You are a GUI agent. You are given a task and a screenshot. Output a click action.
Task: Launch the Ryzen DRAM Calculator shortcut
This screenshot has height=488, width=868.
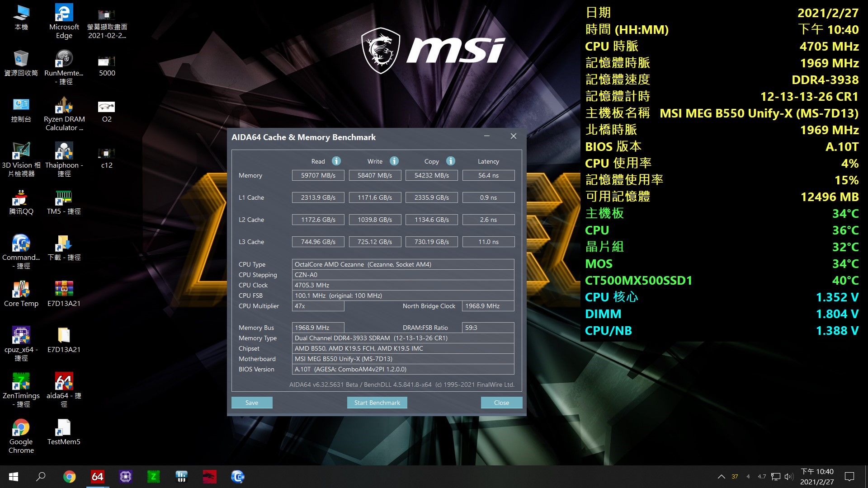64,114
